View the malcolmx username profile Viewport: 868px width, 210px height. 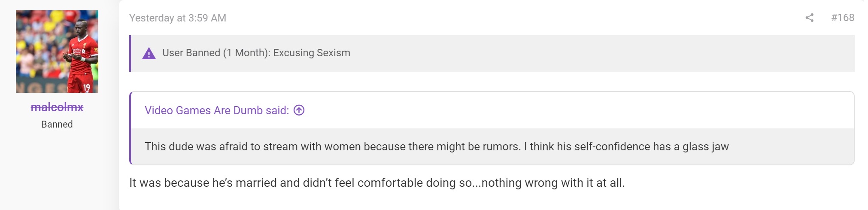(57, 107)
